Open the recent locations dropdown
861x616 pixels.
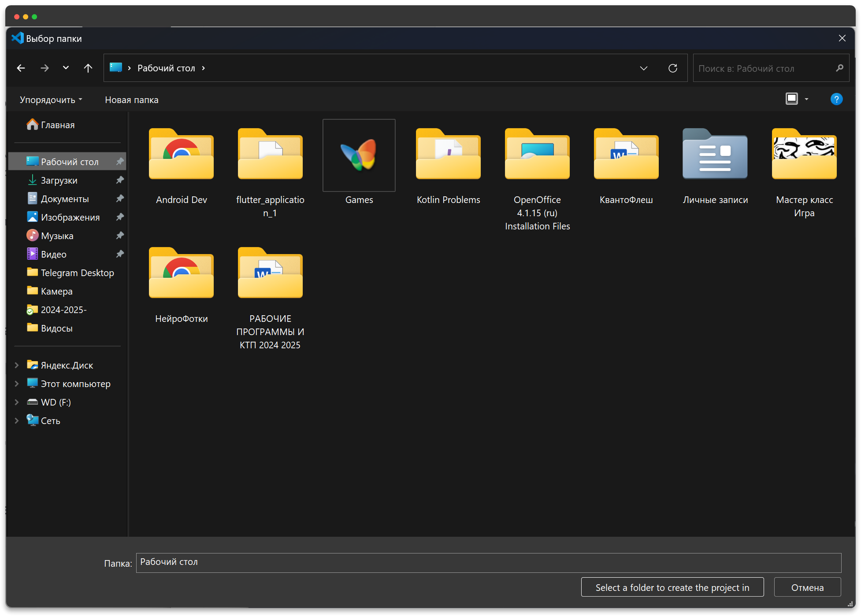click(x=66, y=68)
